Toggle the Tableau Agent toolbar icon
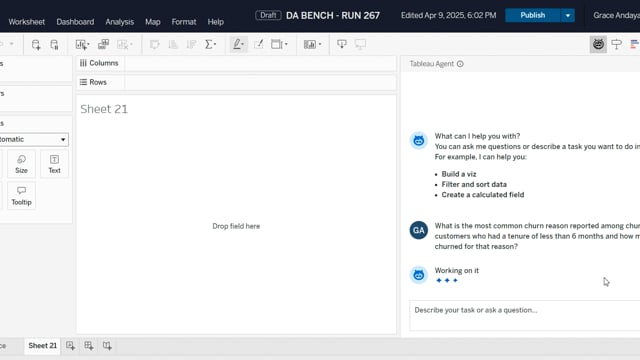This screenshot has height=360, width=640. click(x=598, y=44)
